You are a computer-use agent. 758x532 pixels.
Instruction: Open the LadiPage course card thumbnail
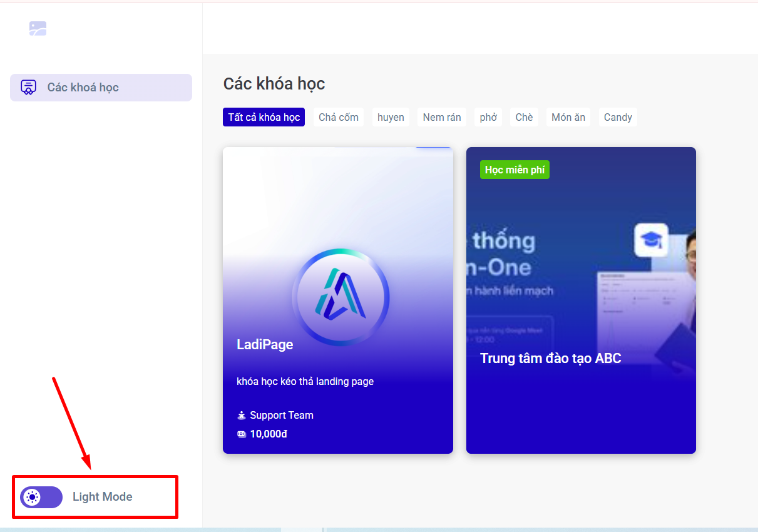pos(338,300)
